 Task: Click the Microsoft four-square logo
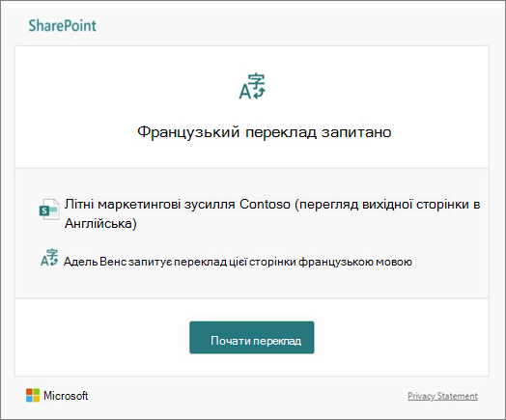coord(33,395)
